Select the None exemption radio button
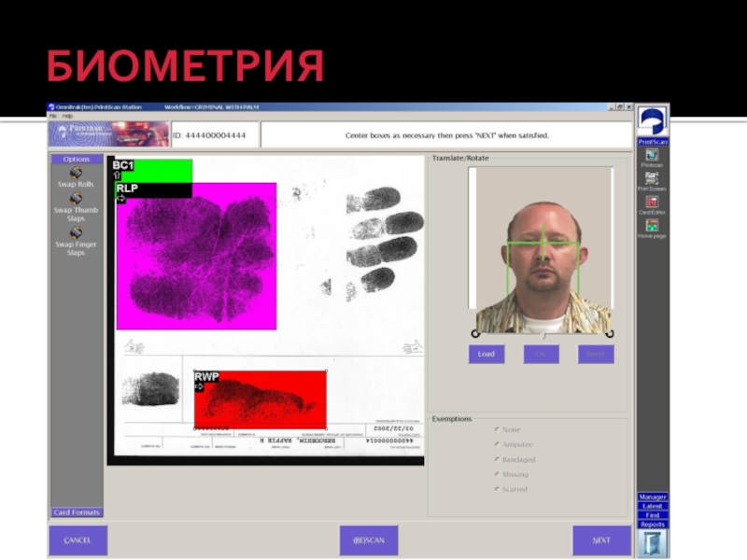 [x=496, y=429]
